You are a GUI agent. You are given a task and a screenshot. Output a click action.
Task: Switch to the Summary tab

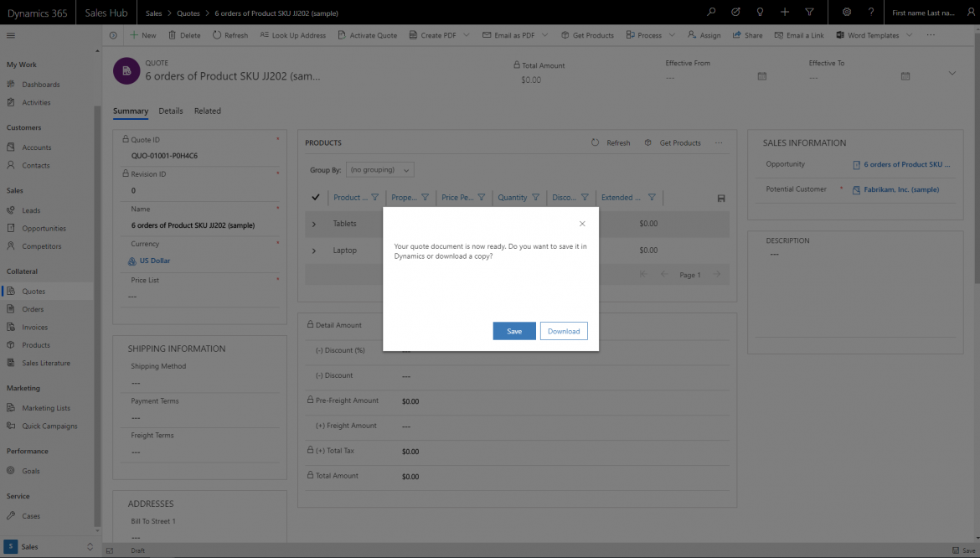pyautogui.click(x=131, y=111)
